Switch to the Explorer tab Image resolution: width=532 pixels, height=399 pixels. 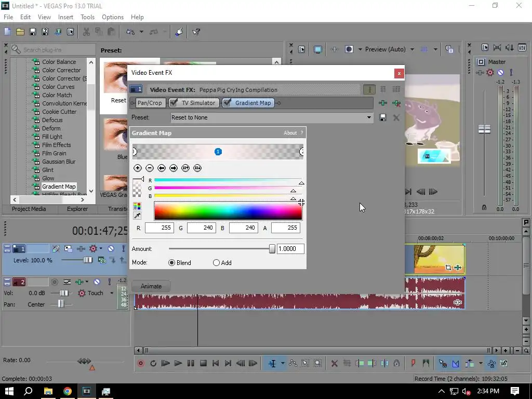tap(77, 209)
